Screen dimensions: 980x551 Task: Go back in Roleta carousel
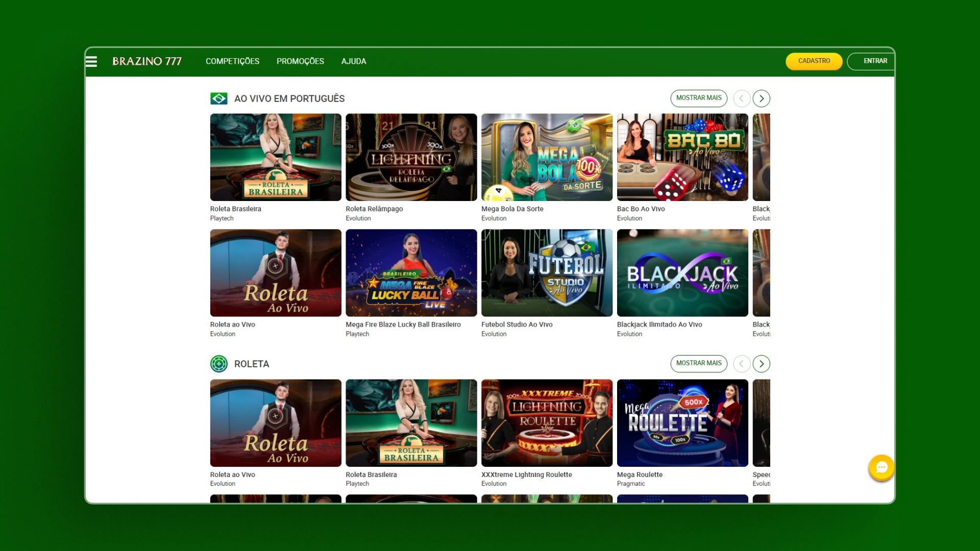(742, 364)
